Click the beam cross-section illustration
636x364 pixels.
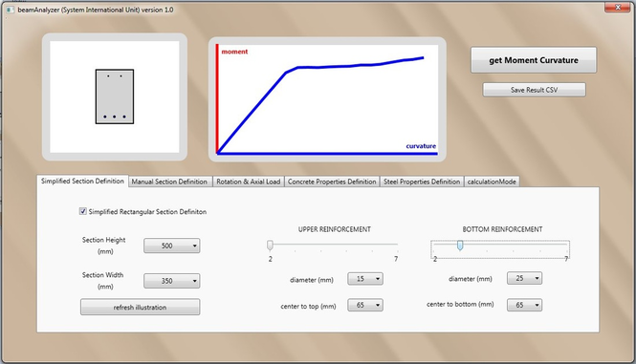pyautogui.click(x=115, y=96)
